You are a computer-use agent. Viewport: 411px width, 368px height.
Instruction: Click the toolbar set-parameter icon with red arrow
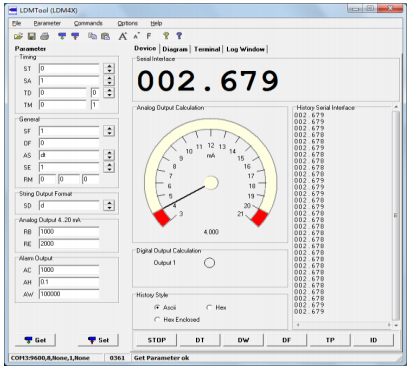pyautogui.click(x=75, y=36)
